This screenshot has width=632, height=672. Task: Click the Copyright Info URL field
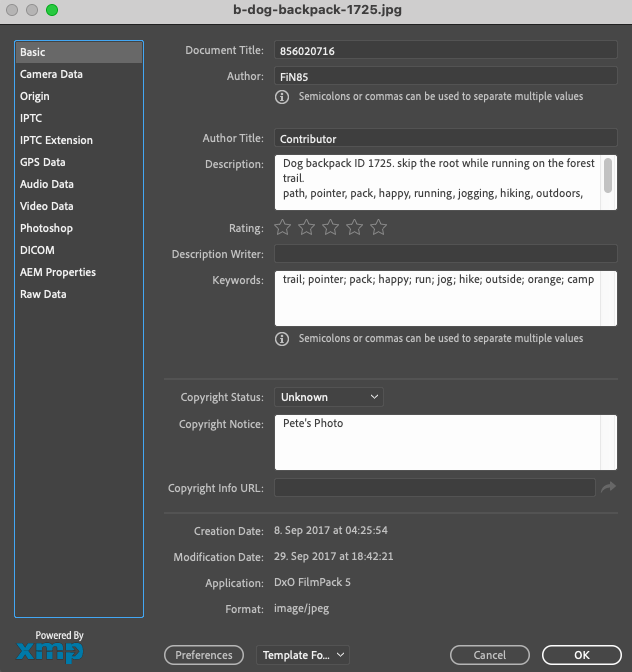434,487
